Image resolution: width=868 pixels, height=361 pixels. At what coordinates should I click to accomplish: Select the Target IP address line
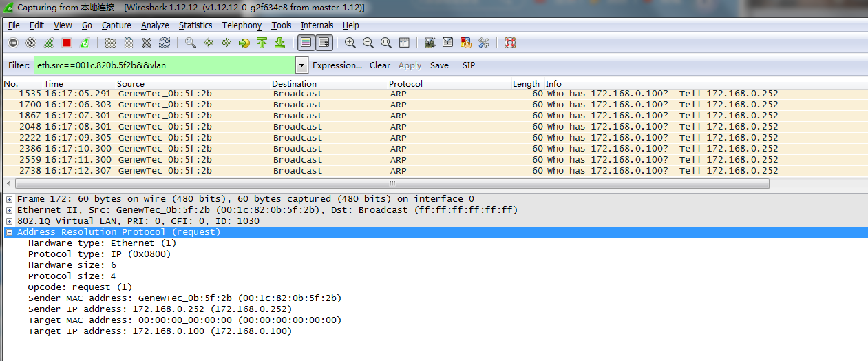point(160,331)
